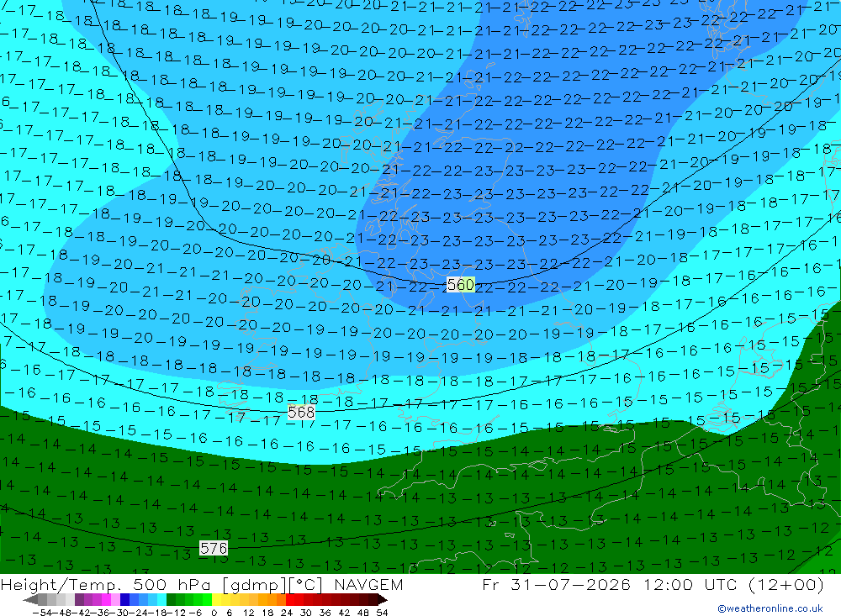The width and height of the screenshot is (841, 616).
Task: Click the dark green legend swatch at -12
Action: [171, 600]
